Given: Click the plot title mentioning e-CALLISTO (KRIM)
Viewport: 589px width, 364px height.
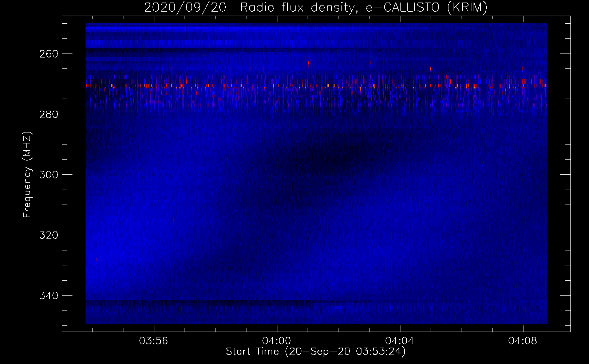Looking at the screenshot, I should (316, 8).
